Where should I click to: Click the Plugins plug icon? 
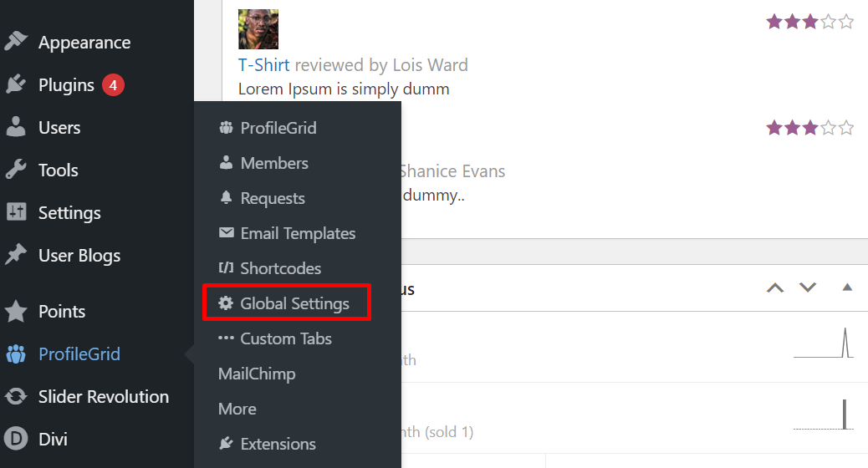[16, 84]
